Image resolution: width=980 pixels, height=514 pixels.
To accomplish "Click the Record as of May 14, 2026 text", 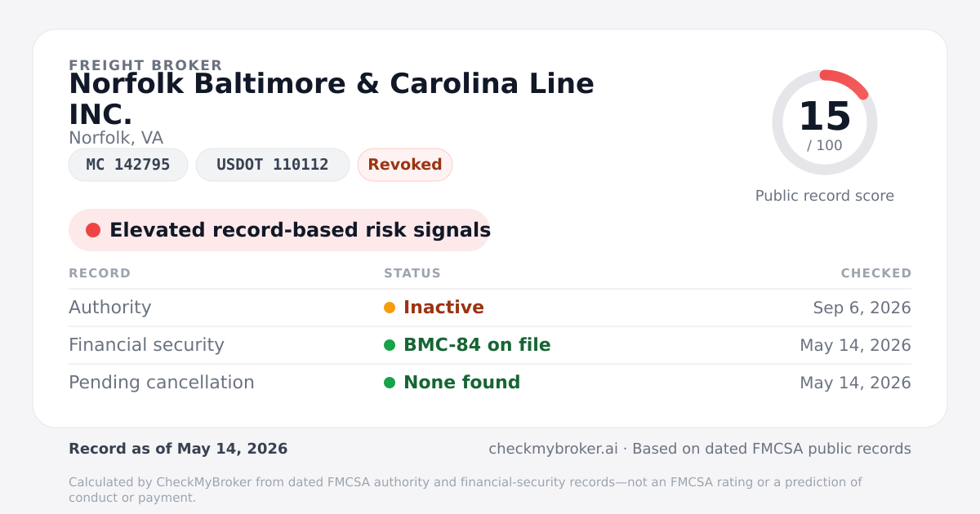I will tap(178, 449).
